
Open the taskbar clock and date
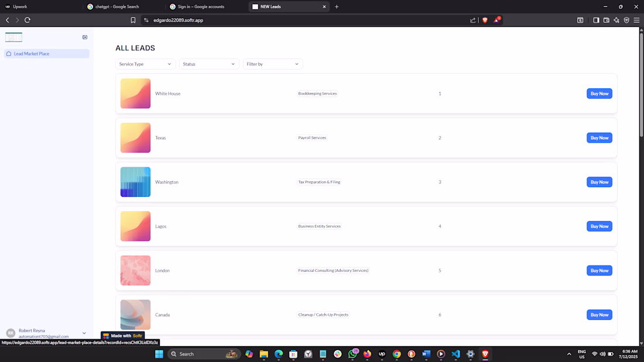point(629,354)
